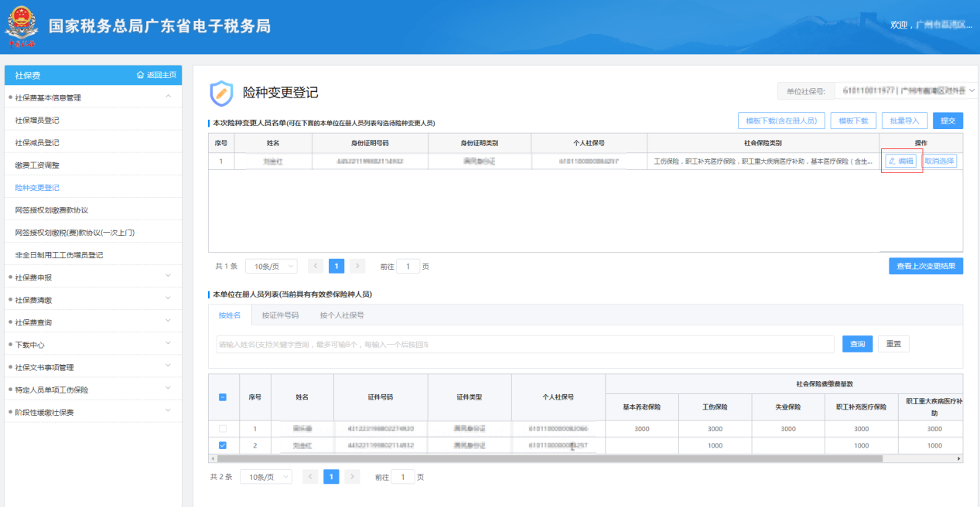Open upper 10条/页 page size dropdown
This screenshot has width=980, height=507.
click(x=271, y=266)
